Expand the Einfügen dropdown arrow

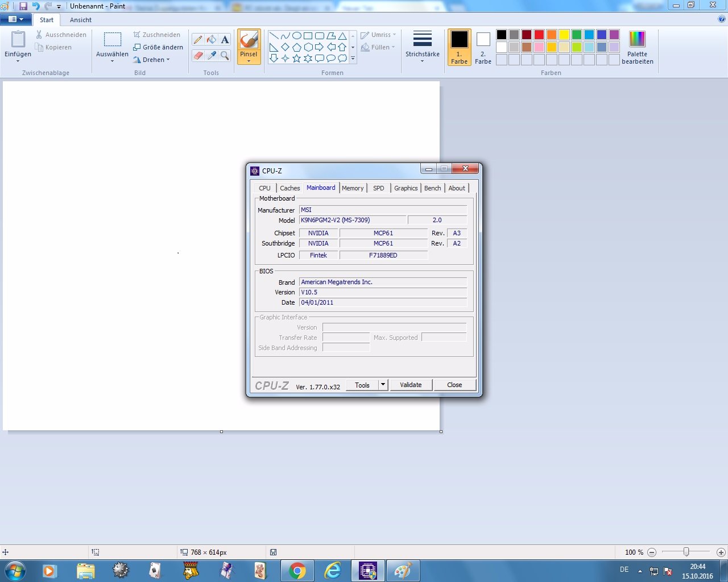pos(18,61)
